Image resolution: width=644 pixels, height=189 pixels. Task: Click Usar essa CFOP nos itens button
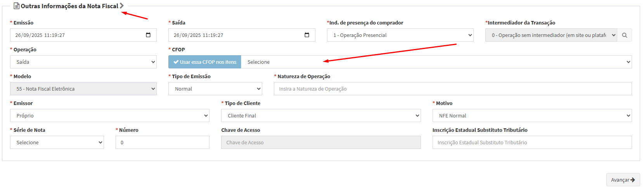[x=205, y=62]
